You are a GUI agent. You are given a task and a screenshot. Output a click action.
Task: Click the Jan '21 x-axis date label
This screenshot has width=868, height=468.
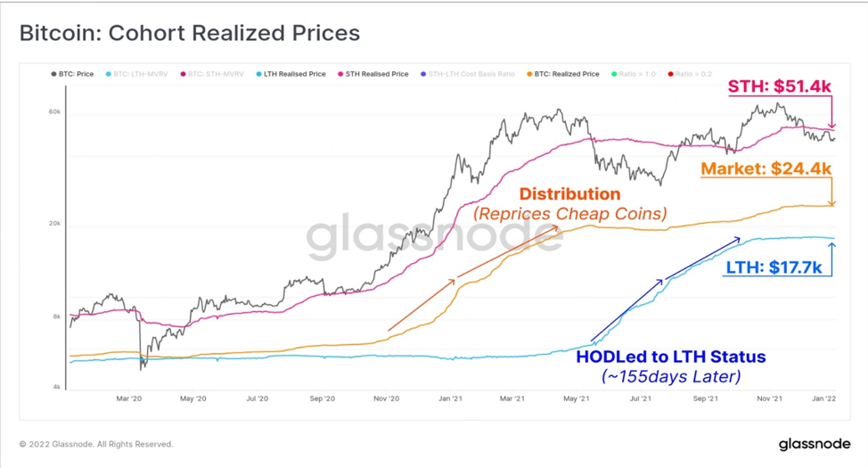click(450, 398)
